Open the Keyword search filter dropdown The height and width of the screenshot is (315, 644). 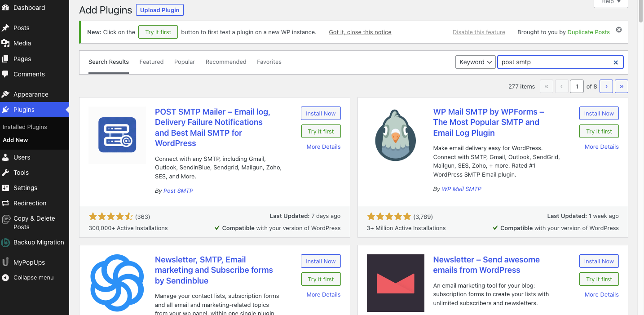pyautogui.click(x=475, y=62)
